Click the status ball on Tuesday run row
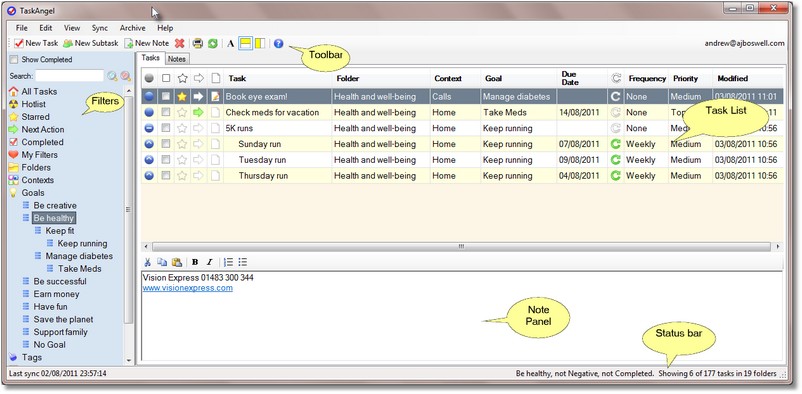This screenshot has width=802, height=394. pos(149,160)
